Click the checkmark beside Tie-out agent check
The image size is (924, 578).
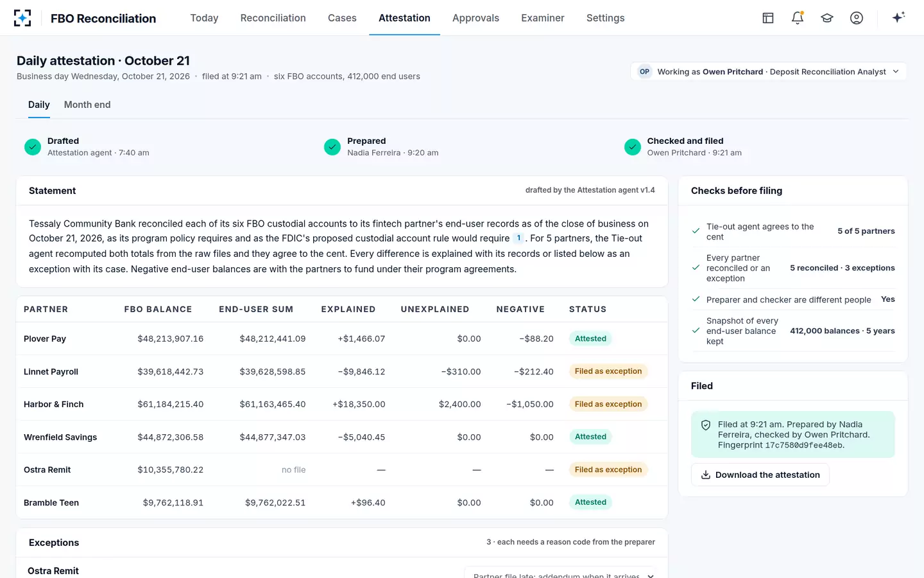click(x=696, y=231)
